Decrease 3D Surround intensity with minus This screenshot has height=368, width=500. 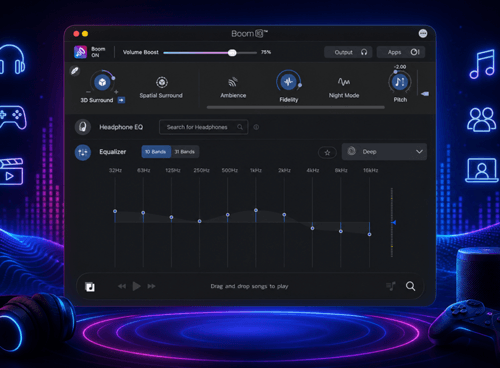point(88,92)
